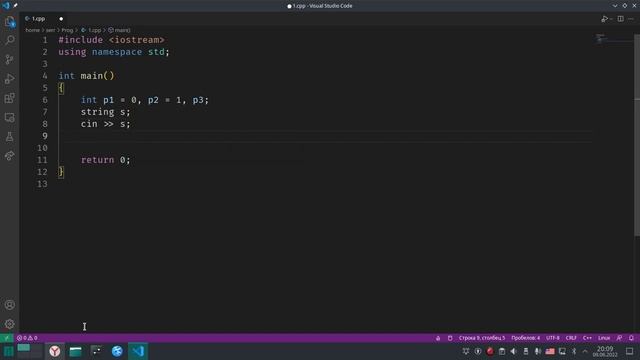Click the feedback icon in status bar
Image resolution: width=640 pixels, height=360 pixels.
pyautogui.click(x=620, y=338)
